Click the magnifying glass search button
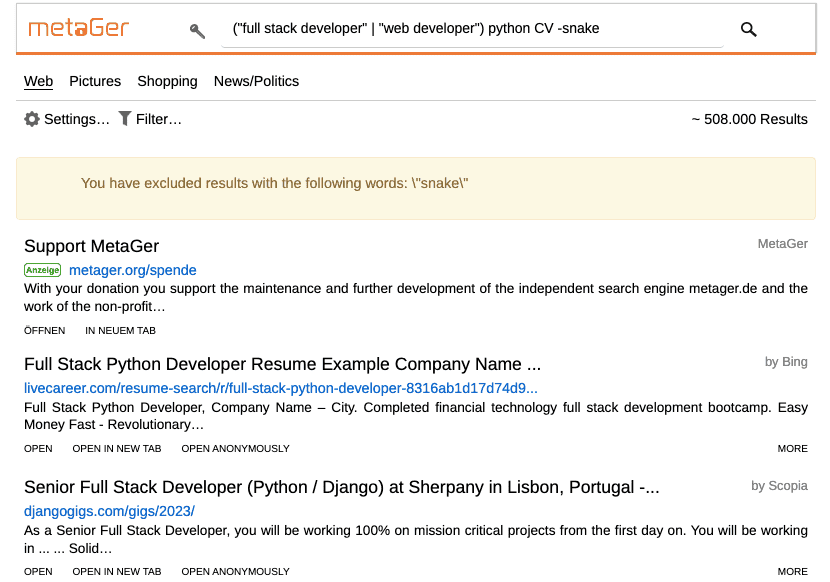Screen dimensions: 830x582 [x=748, y=29]
